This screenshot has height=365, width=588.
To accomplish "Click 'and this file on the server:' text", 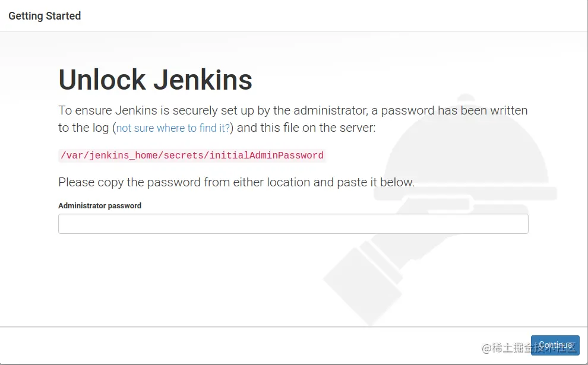I will coord(306,128).
